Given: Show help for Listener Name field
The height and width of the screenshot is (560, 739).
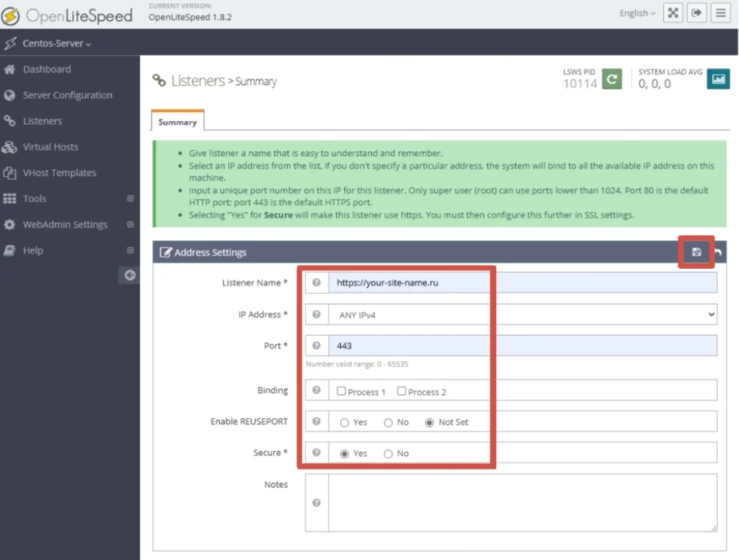Looking at the screenshot, I should tap(316, 282).
